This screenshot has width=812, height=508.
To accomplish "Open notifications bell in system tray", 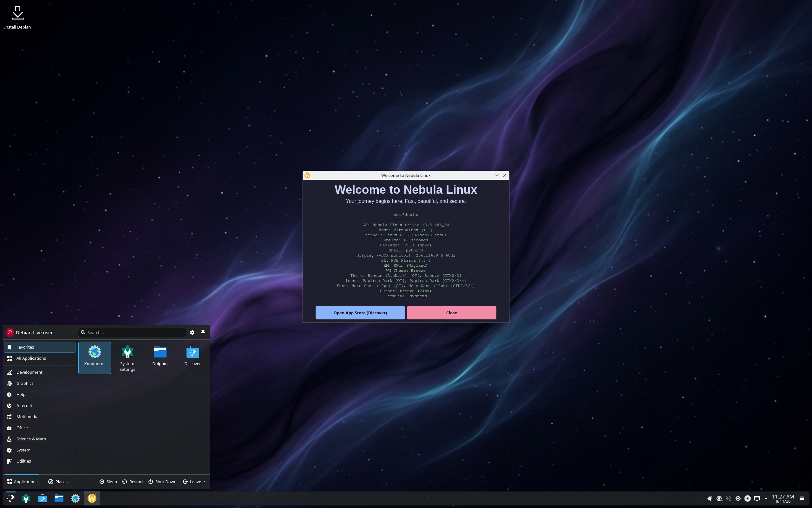I will 709,498.
